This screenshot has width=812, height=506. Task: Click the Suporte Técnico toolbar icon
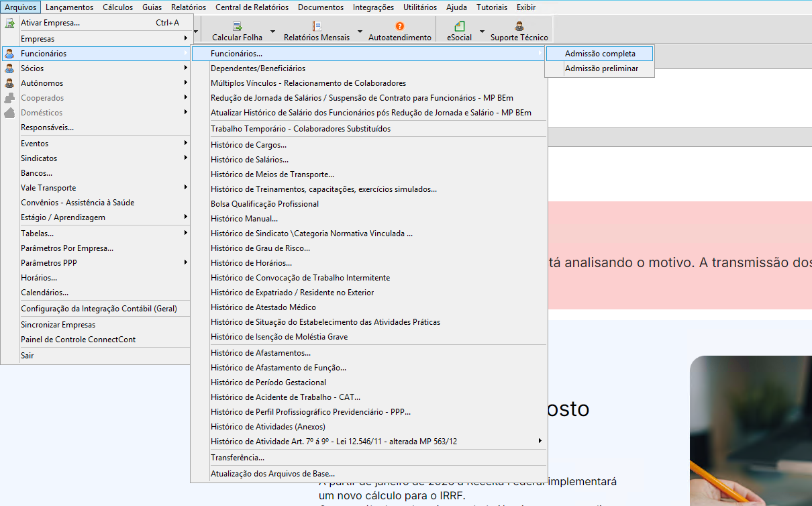519,27
